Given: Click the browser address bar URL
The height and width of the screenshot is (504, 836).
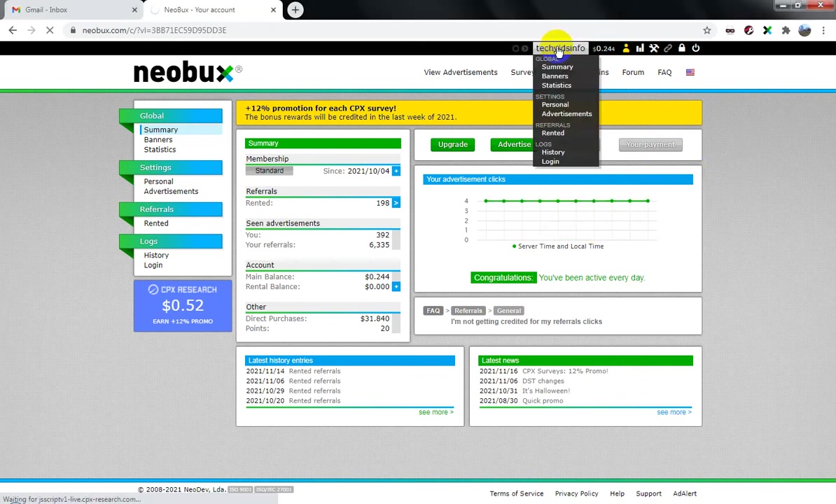Looking at the screenshot, I should 154,30.
